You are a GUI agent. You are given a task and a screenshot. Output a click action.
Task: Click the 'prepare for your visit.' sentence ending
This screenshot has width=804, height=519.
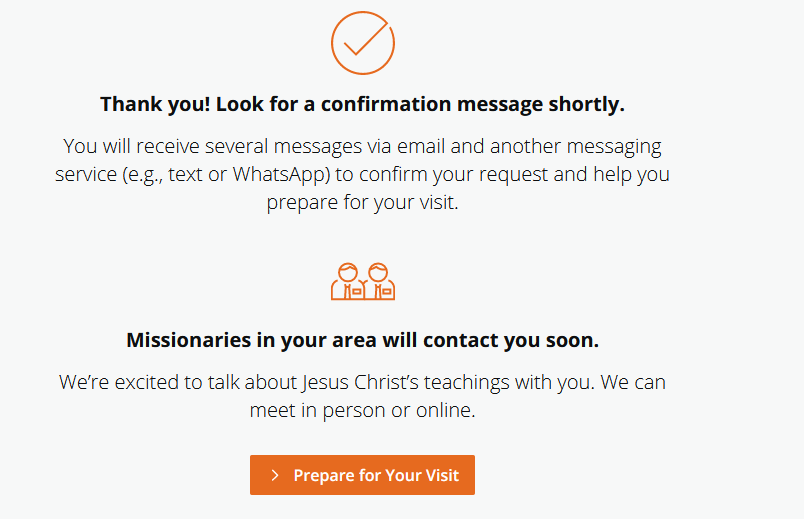click(362, 202)
